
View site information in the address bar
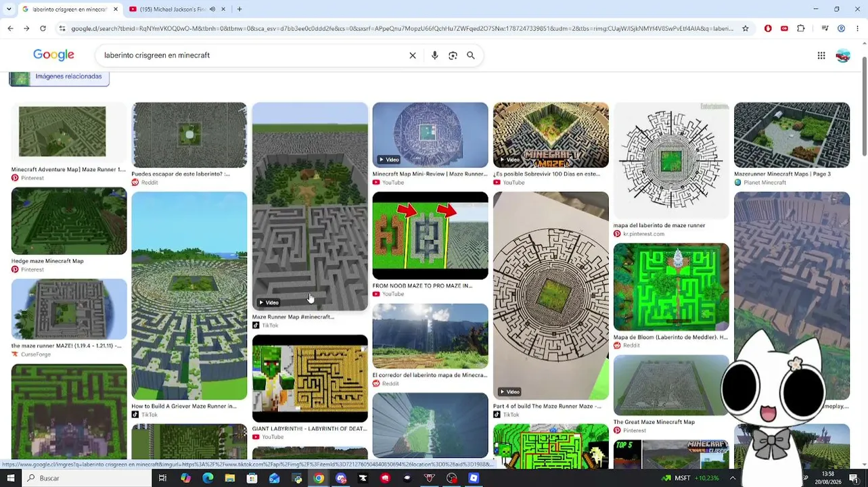(62, 28)
